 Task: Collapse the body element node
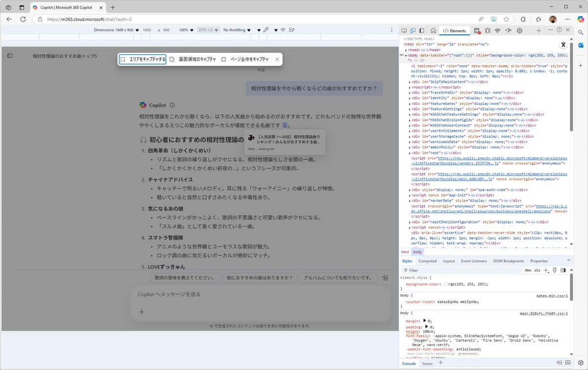(406, 56)
